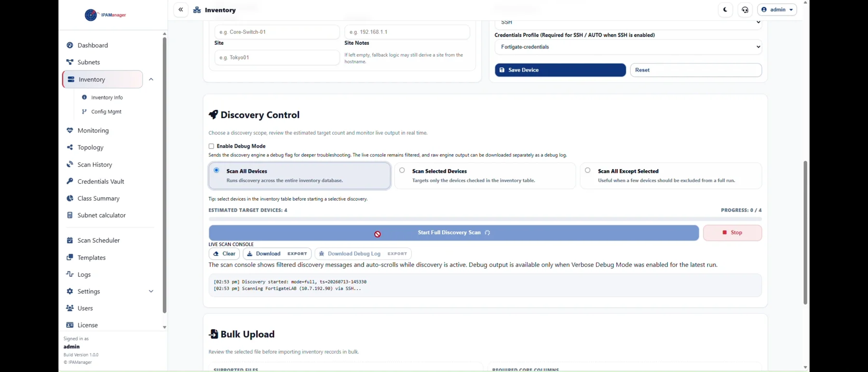The width and height of the screenshot is (868, 372).
Task: Open the License page
Action: click(87, 325)
